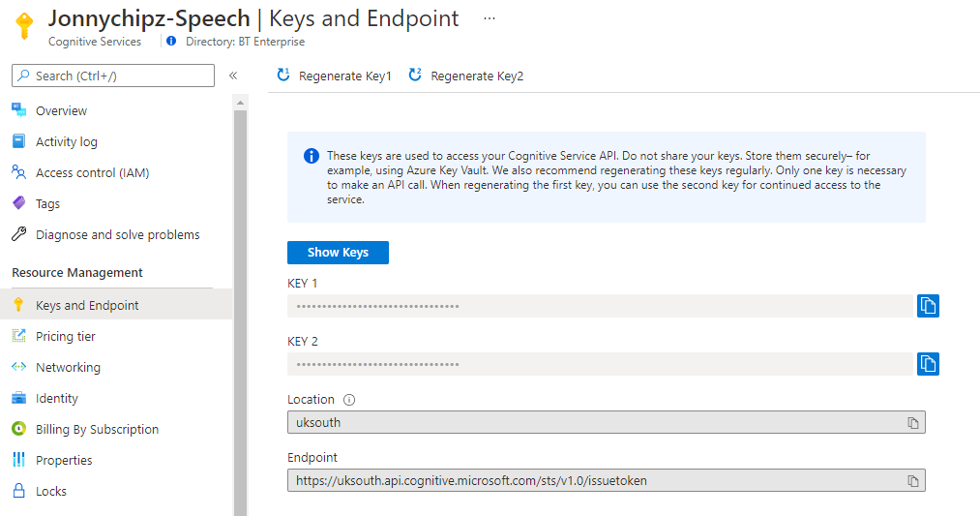This screenshot has width=980, height=516.
Task: Click the Regenerate Key1 refresh icon
Action: [x=283, y=76]
